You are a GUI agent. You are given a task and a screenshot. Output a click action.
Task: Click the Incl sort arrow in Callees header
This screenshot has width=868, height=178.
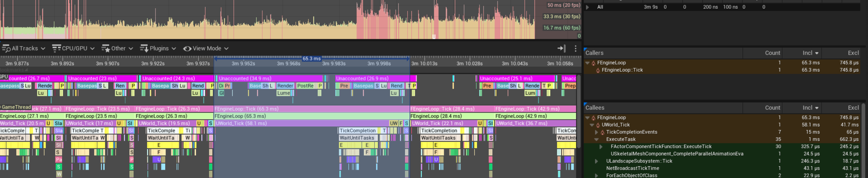click(x=816, y=108)
